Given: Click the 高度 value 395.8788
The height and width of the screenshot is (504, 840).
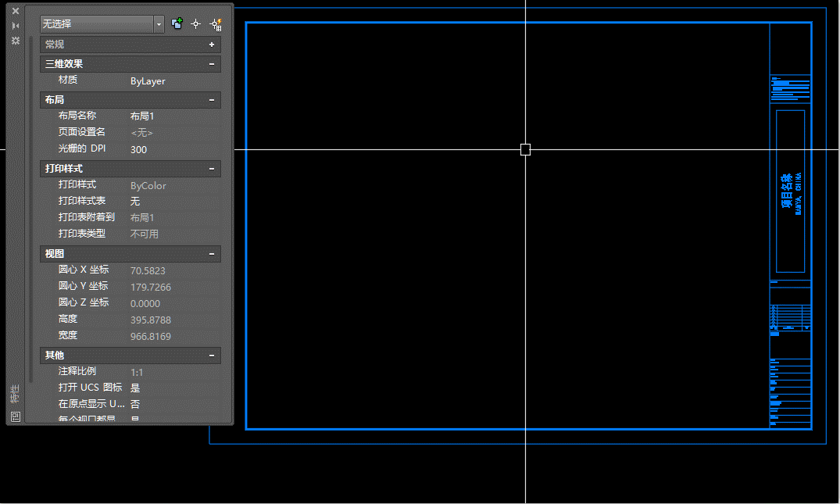Looking at the screenshot, I should 151,320.
